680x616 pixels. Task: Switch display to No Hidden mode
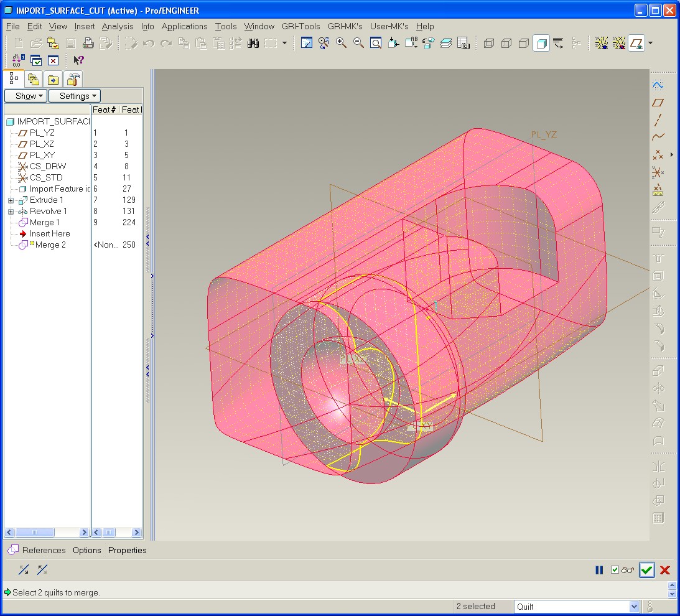[523, 43]
